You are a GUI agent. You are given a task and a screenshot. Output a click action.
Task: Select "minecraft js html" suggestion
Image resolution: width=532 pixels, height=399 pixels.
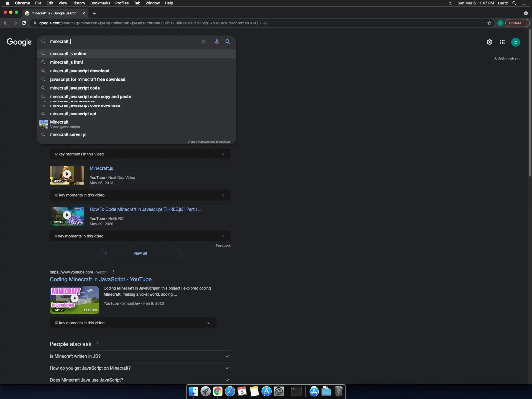click(x=66, y=62)
